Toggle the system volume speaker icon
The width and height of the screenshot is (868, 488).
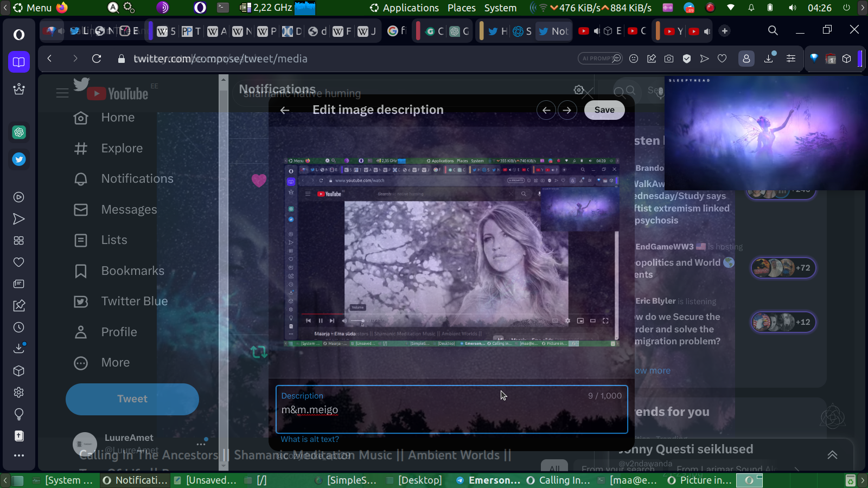pos(793,8)
